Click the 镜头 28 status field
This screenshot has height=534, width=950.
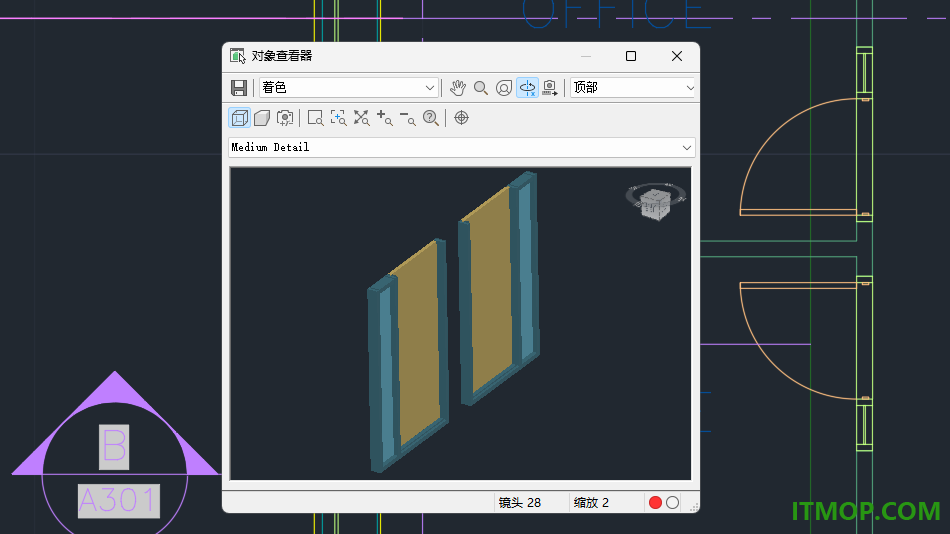click(520, 502)
